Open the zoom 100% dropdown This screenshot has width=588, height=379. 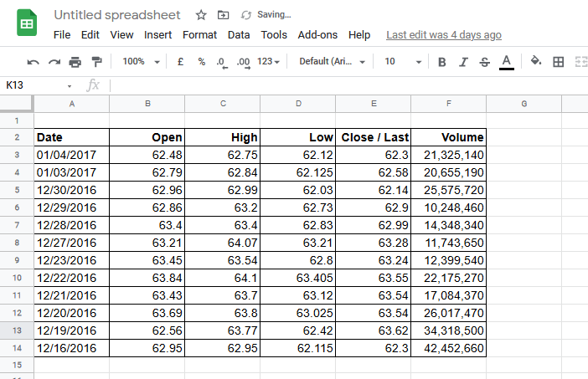(141, 61)
